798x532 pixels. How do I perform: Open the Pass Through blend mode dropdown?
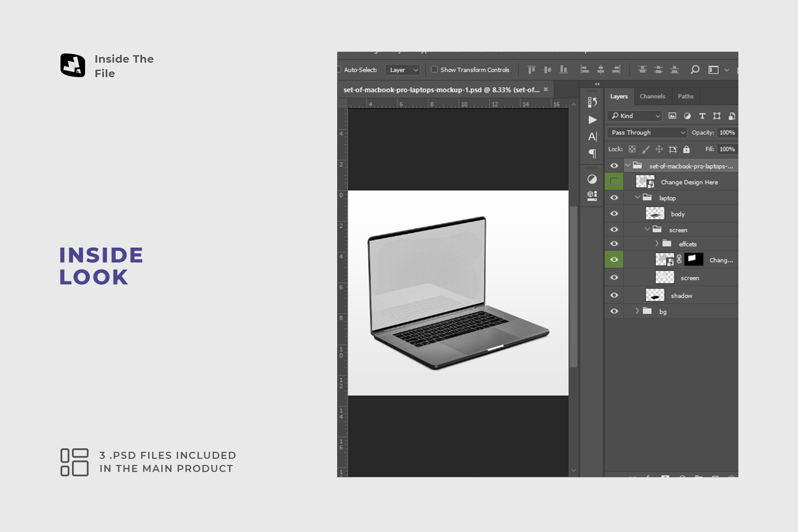pyautogui.click(x=647, y=132)
